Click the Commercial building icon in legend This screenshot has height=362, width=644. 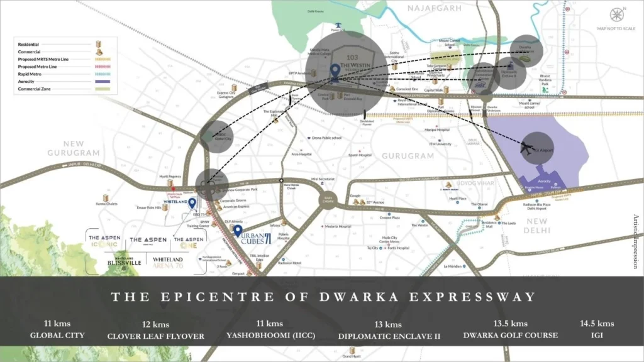(98, 53)
